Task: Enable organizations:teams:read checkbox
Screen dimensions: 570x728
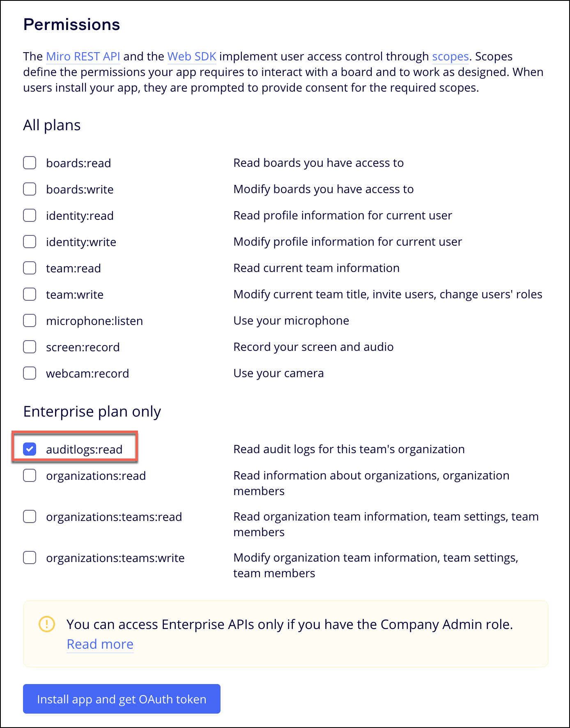Action: [x=30, y=517]
